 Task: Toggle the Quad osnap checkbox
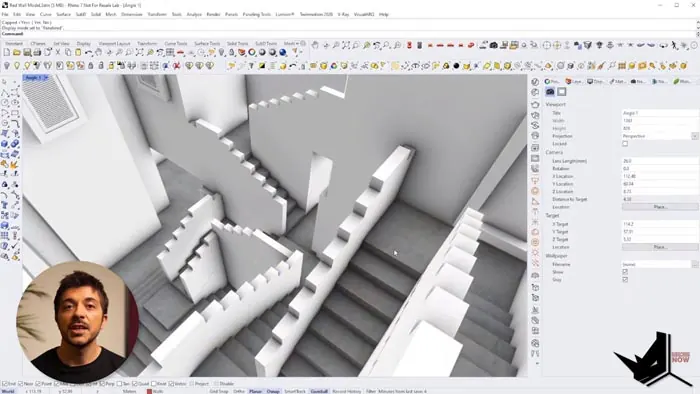click(x=135, y=384)
